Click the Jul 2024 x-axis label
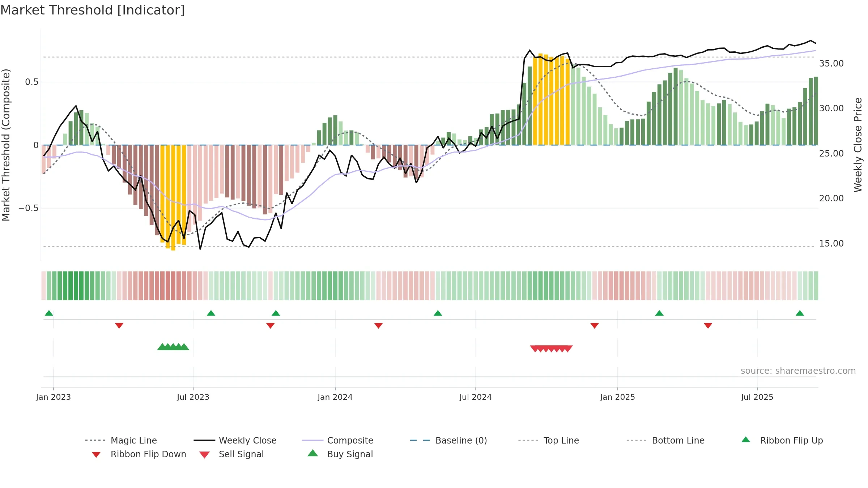 pyautogui.click(x=476, y=397)
